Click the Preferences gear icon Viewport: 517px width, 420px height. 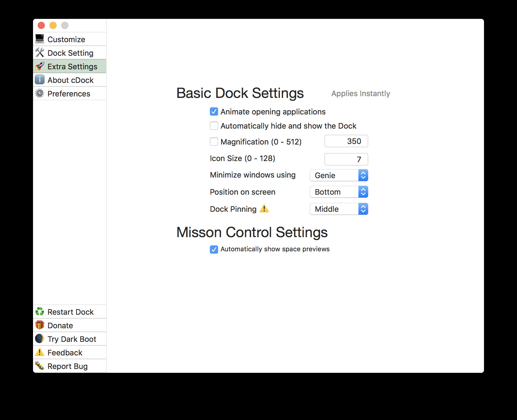(x=40, y=93)
